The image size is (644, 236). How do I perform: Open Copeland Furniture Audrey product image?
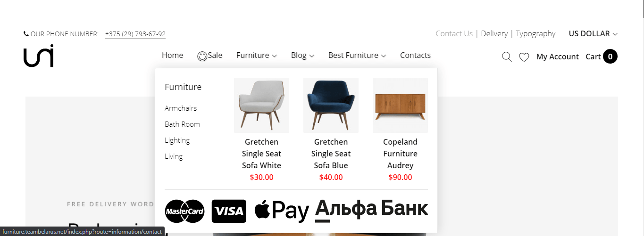[400, 105]
